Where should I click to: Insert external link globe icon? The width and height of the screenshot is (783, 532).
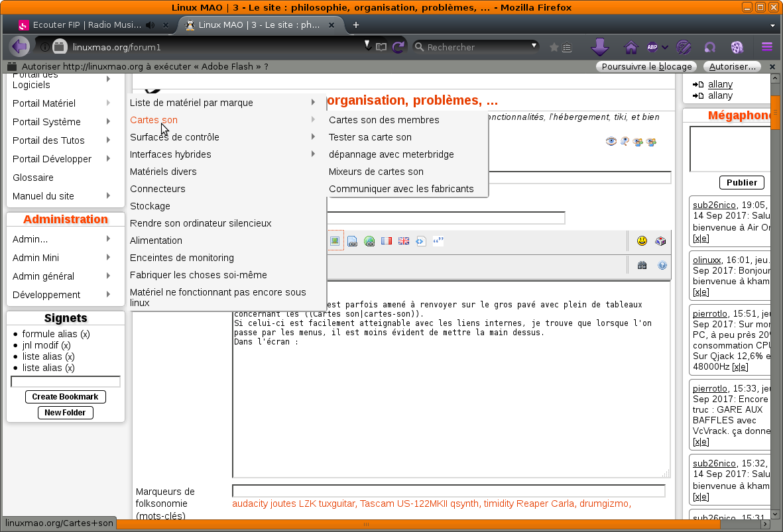pyautogui.click(x=369, y=242)
